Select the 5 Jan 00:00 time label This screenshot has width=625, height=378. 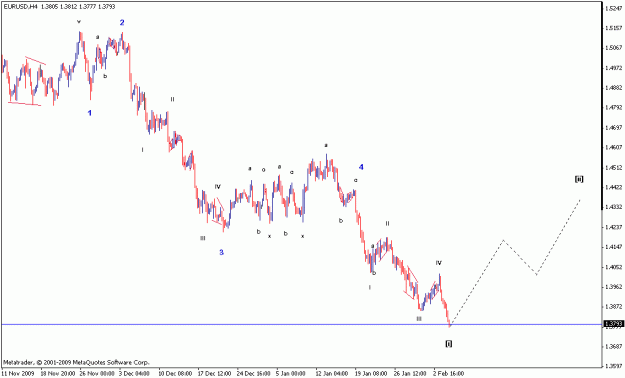[291, 374]
